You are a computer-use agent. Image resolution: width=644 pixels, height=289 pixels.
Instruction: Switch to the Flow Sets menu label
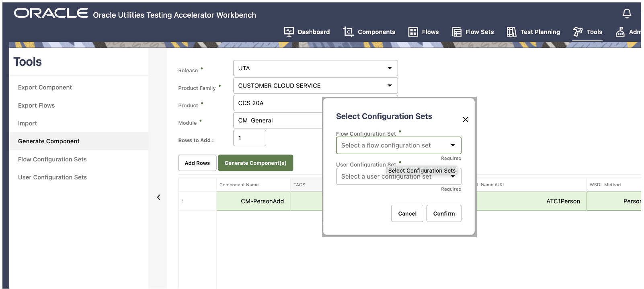pos(479,32)
